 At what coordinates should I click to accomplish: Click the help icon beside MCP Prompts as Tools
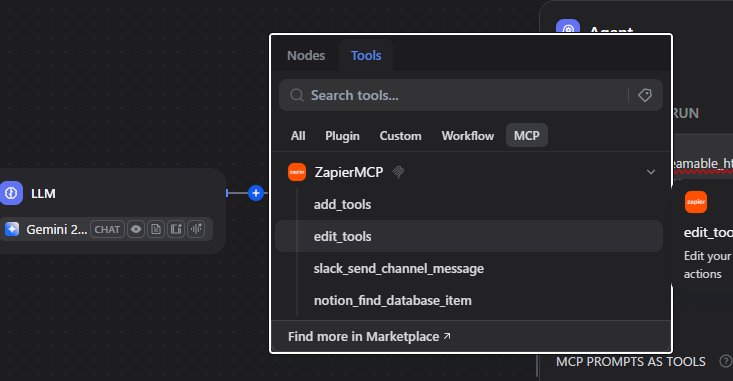pos(726,361)
